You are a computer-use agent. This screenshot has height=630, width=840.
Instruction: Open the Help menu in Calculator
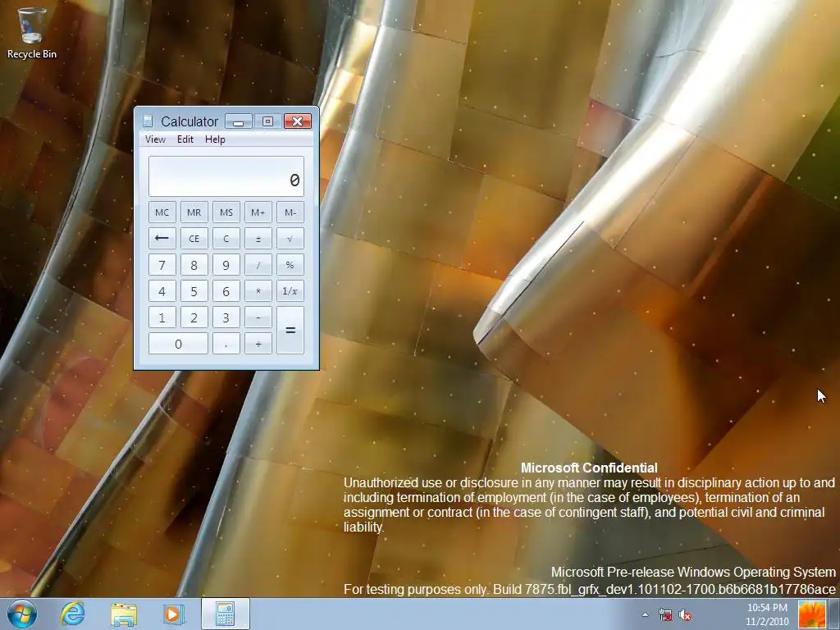tap(216, 139)
